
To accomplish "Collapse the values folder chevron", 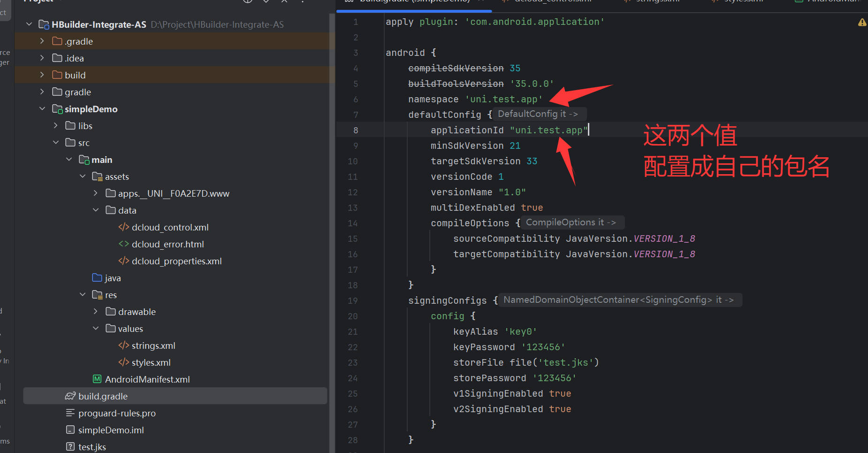I will click(x=96, y=328).
